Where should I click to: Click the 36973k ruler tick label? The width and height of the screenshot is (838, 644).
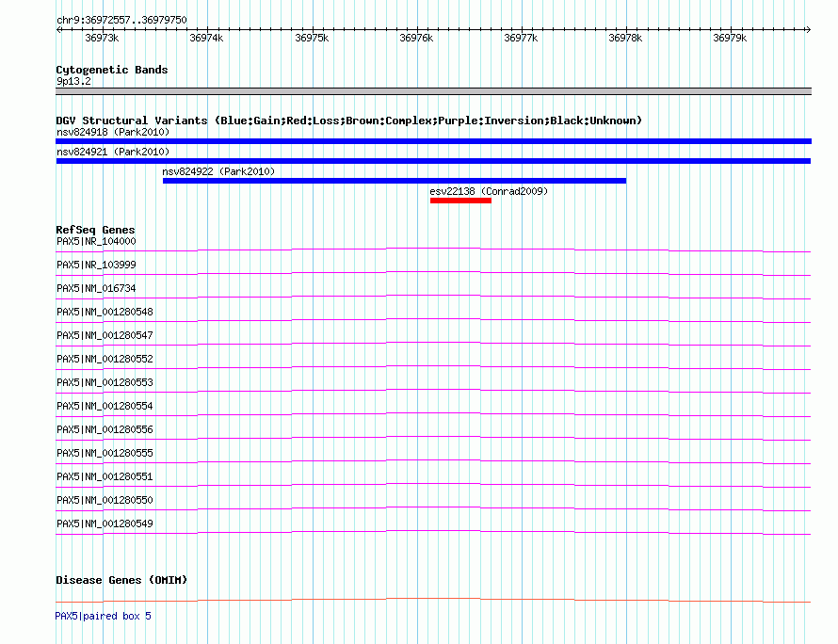pyautogui.click(x=102, y=38)
